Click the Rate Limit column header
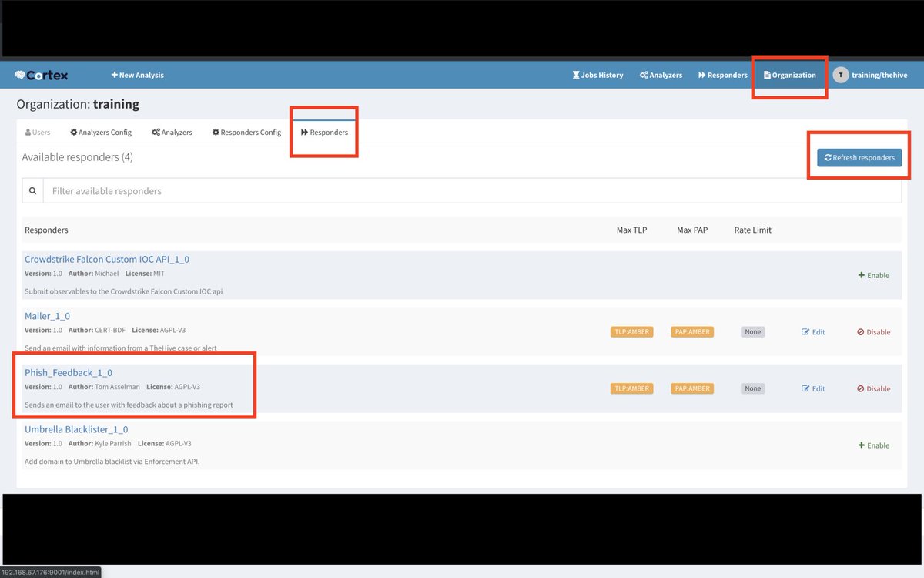Viewport: 924px width, 578px height. click(x=753, y=230)
